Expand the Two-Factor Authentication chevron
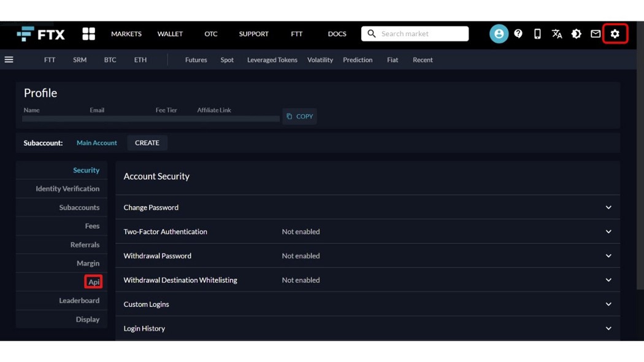The height and width of the screenshot is (362, 644). (x=608, y=232)
